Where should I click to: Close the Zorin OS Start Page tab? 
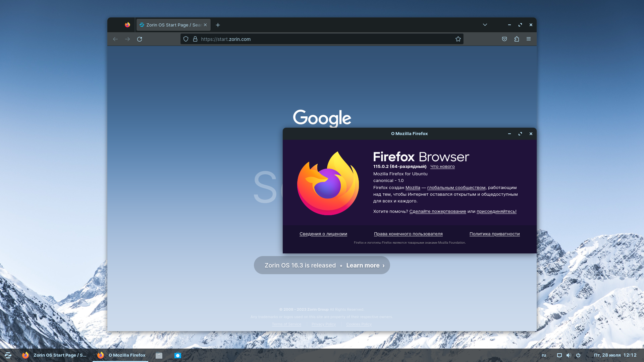pos(205,25)
